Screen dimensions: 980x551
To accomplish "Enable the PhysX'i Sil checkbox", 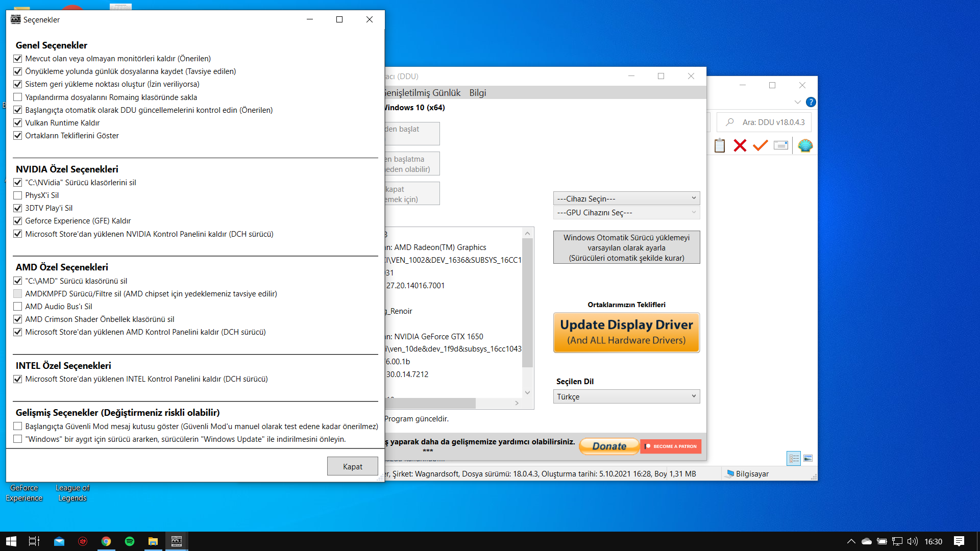I will pyautogui.click(x=18, y=195).
